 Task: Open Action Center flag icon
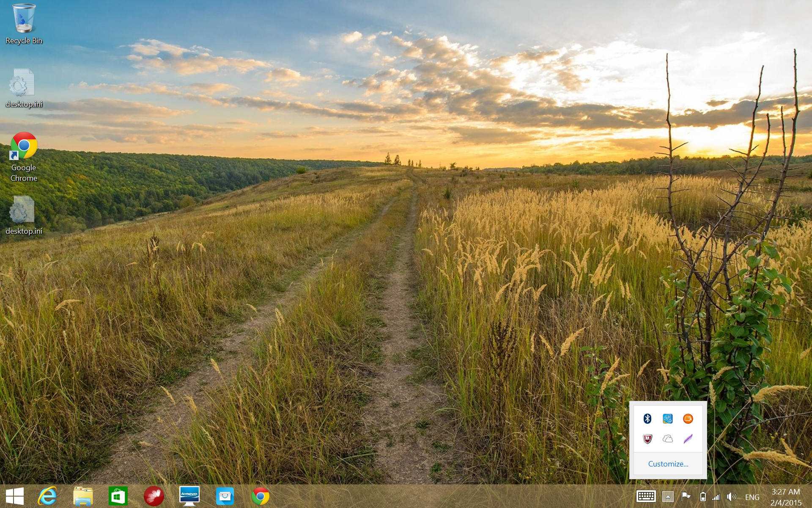686,497
